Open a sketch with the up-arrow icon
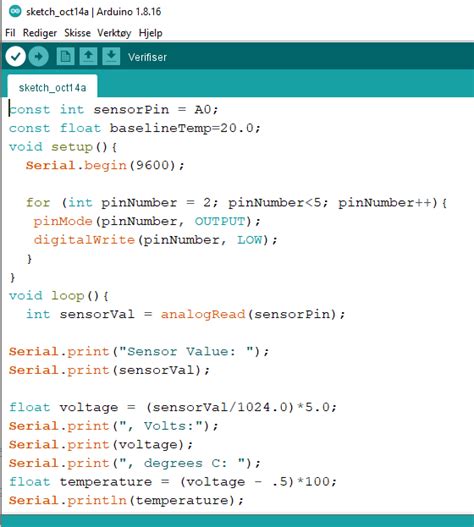 (88, 56)
